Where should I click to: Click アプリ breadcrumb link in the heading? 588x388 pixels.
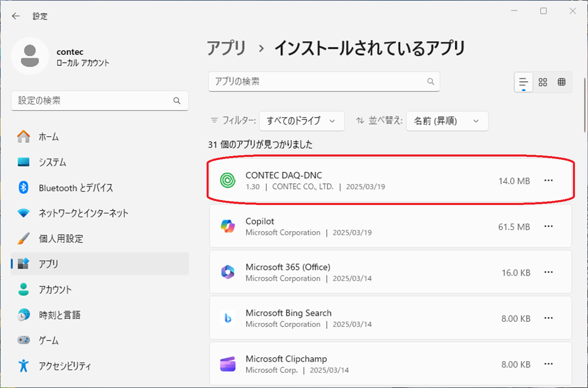(226, 48)
